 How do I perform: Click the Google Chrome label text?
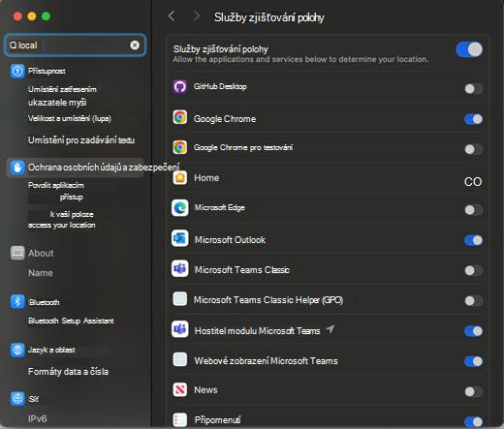(225, 119)
